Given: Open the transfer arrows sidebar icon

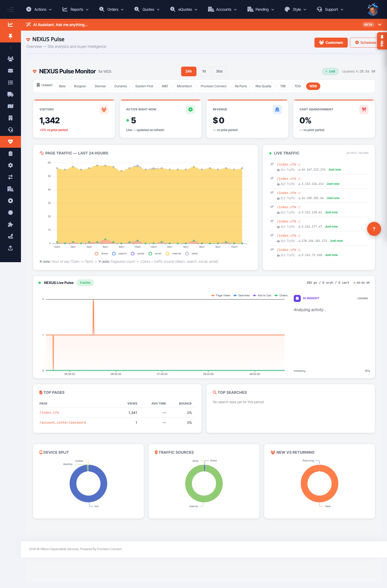Looking at the screenshot, I should click(10, 177).
